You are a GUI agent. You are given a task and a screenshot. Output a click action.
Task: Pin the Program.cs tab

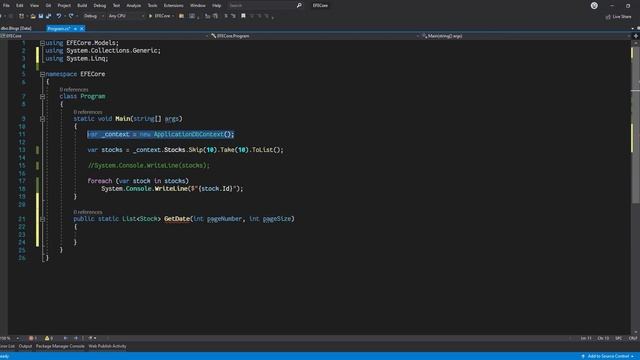75,29
